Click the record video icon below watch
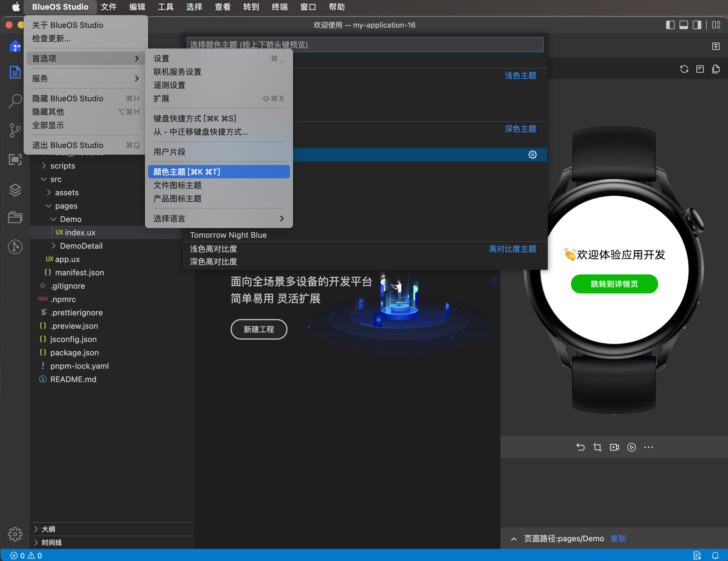Screen dimensions: 728x561 614,447
